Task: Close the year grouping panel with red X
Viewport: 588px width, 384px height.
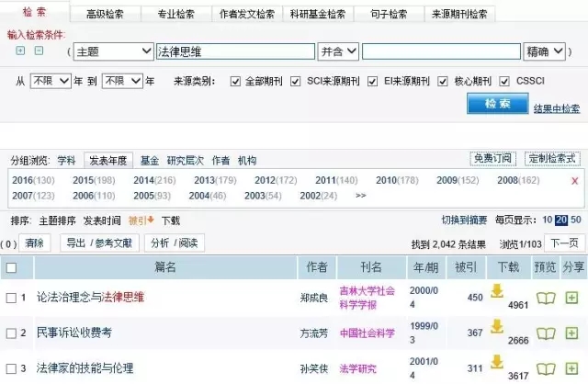Action: coord(574,180)
